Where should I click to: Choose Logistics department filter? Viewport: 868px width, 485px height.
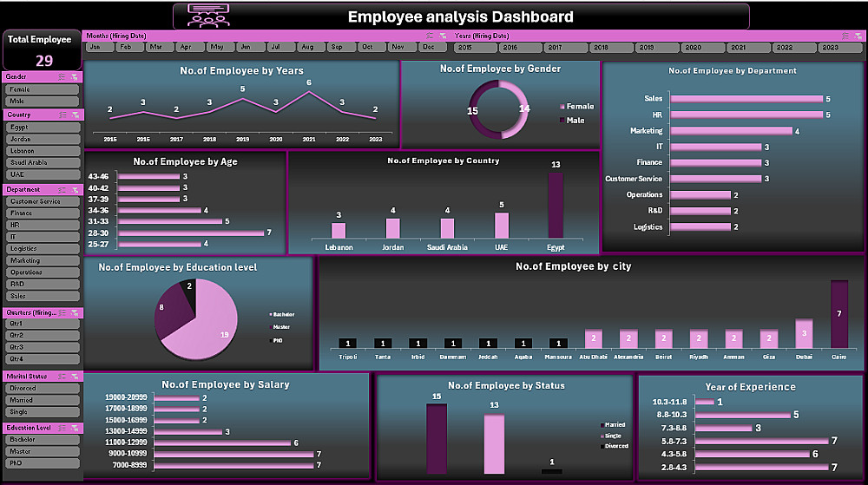42,249
